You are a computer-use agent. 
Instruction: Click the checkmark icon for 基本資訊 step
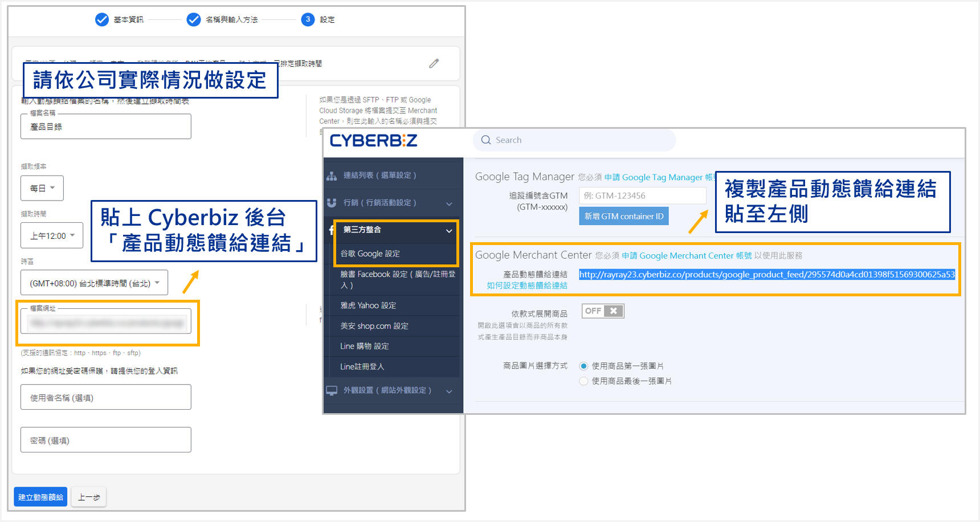click(x=102, y=20)
